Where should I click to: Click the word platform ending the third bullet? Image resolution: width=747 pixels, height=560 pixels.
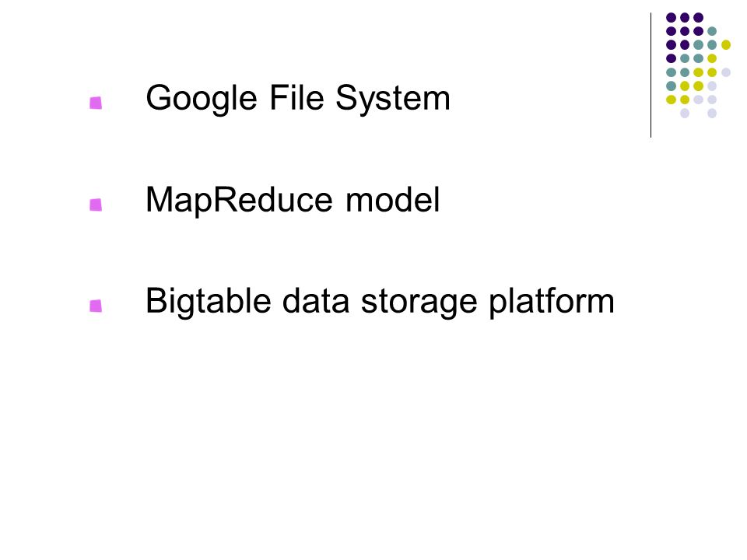[x=552, y=302]
